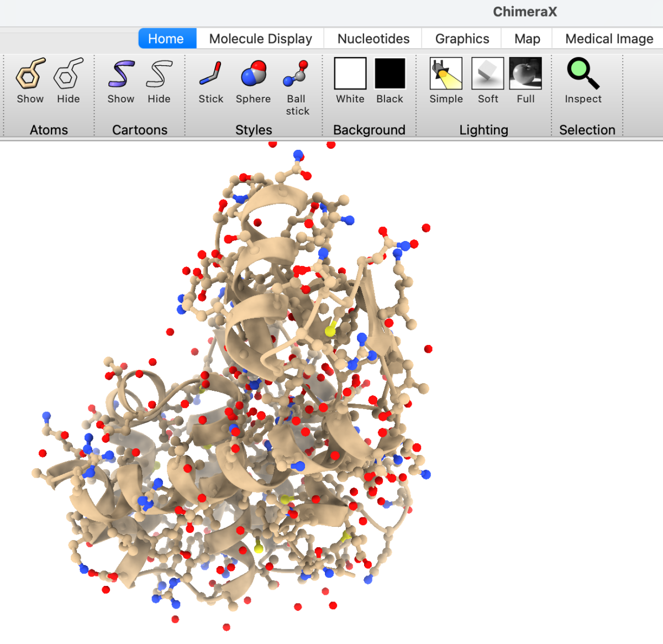Show cartoons using the ribbon icon
This screenshot has height=644, width=663.
click(121, 74)
